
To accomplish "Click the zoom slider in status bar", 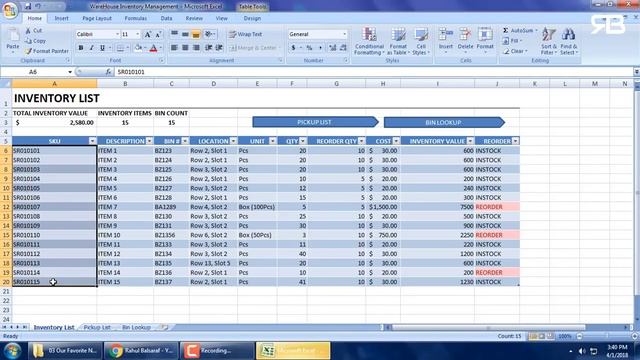I will [607, 336].
